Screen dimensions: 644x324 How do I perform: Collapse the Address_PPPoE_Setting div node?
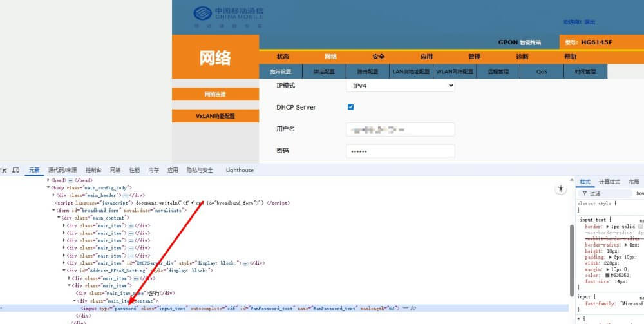(64, 271)
